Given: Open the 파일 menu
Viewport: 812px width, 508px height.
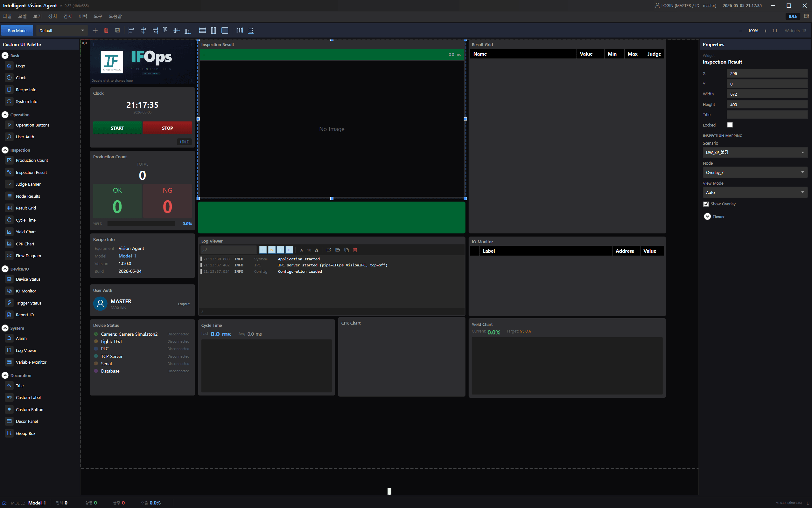Looking at the screenshot, I should coord(7,16).
